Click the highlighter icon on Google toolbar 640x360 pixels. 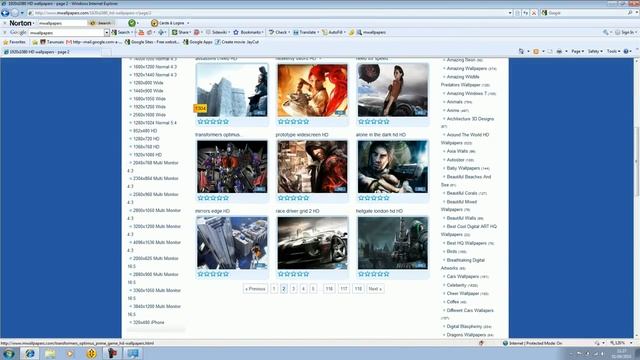point(351,32)
